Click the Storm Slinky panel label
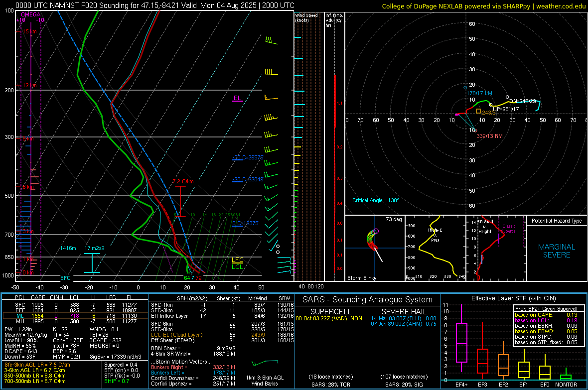This screenshot has width=588, height=390. click(x=361, y=278)
